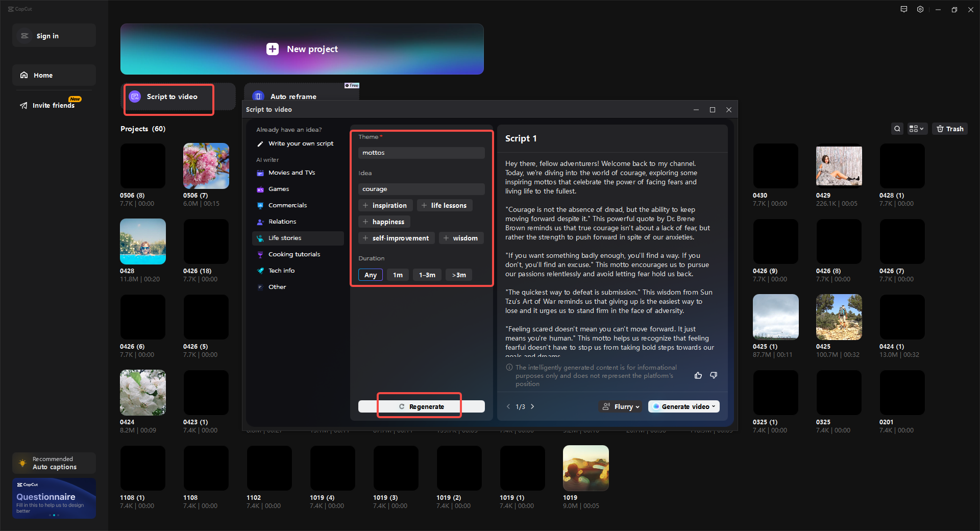Open the Questionnaire banner
Viewport: 980px width, 531px height.
(54, 498)
